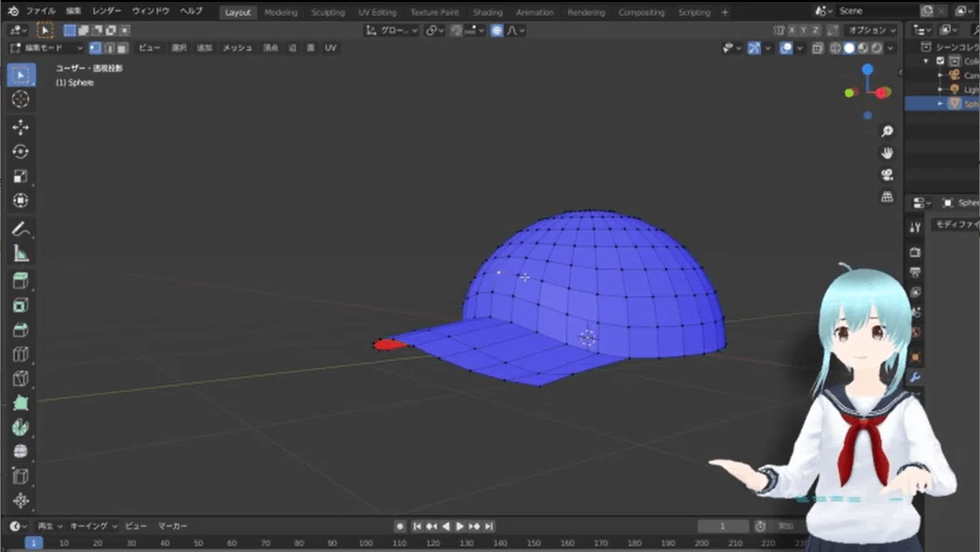The width and height of the screenshot is (980, 552).
Task: Switch to rendered viewport shading
Action: coord(877,48)
